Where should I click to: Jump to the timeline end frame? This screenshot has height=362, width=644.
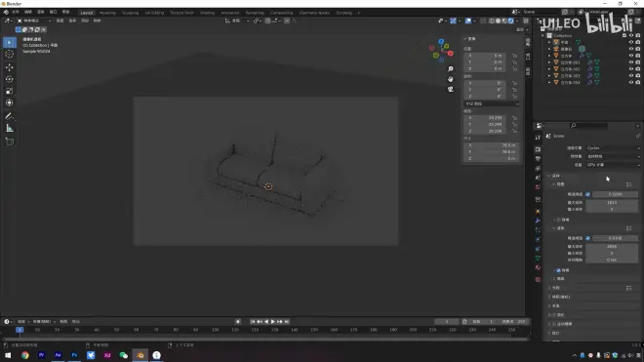coord(287,322)
